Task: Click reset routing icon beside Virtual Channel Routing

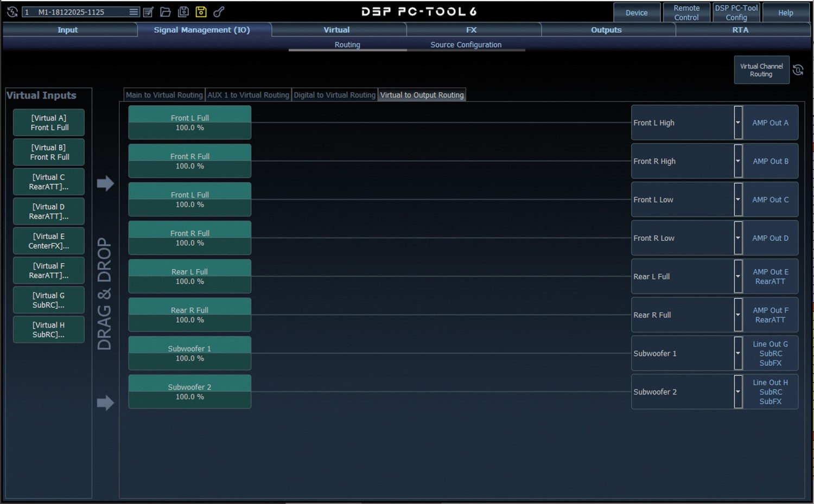Action: (x=798, y=70)
